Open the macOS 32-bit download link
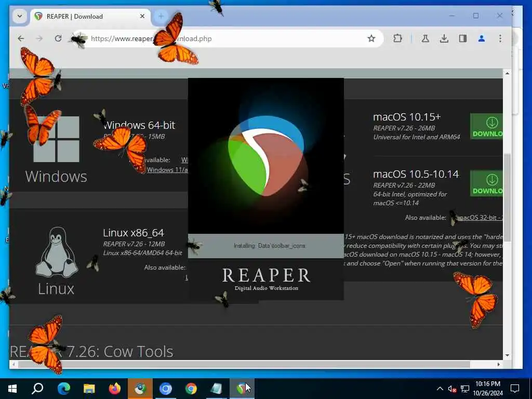The height and width of the screenshot is (399, 532). (481, 218)
